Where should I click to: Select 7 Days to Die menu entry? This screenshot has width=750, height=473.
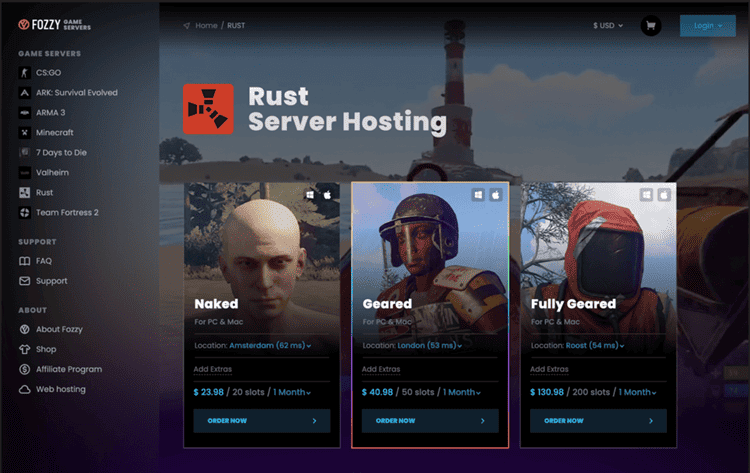61,153
